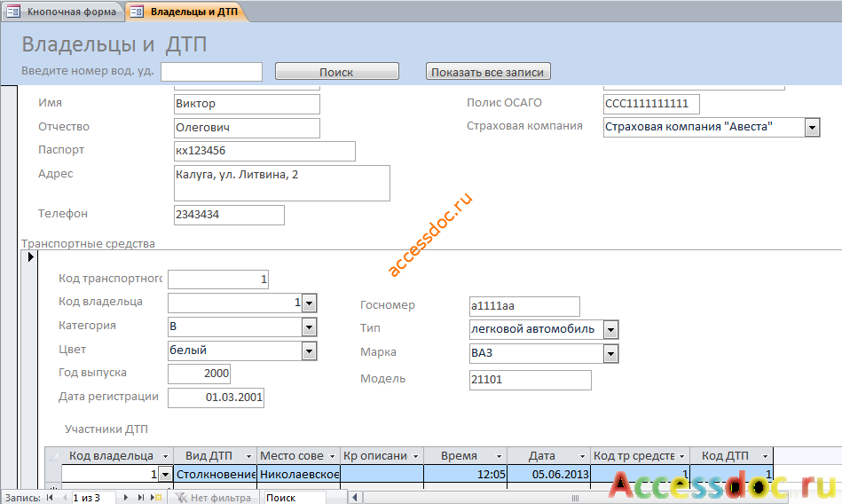This screenshot has height=504, width=842.
Task: Click 'Модель' field with 21101
Action: coord(531,380)
